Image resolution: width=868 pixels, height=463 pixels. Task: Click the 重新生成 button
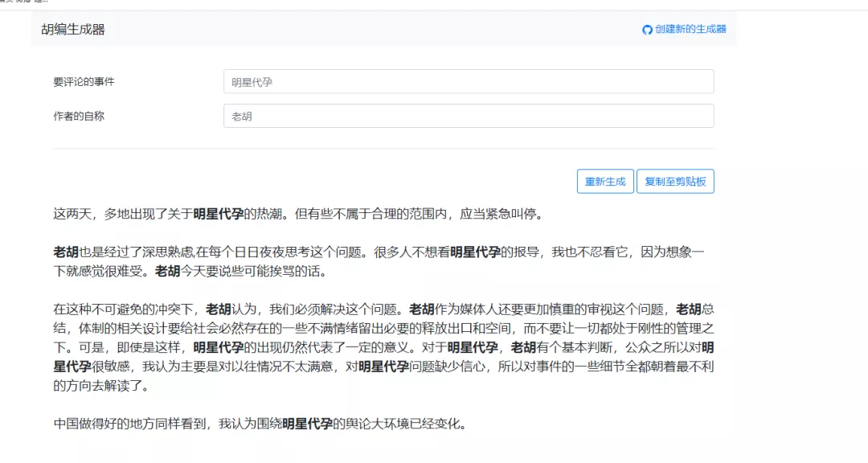[x=605, y=181]
